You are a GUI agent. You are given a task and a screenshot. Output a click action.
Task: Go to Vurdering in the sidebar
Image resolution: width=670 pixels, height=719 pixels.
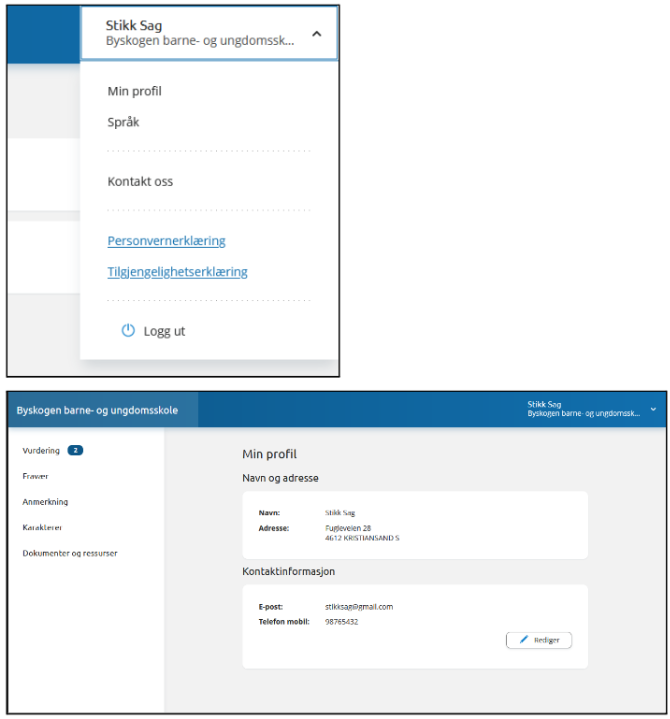pyautogui.click(x=41, y=451)
